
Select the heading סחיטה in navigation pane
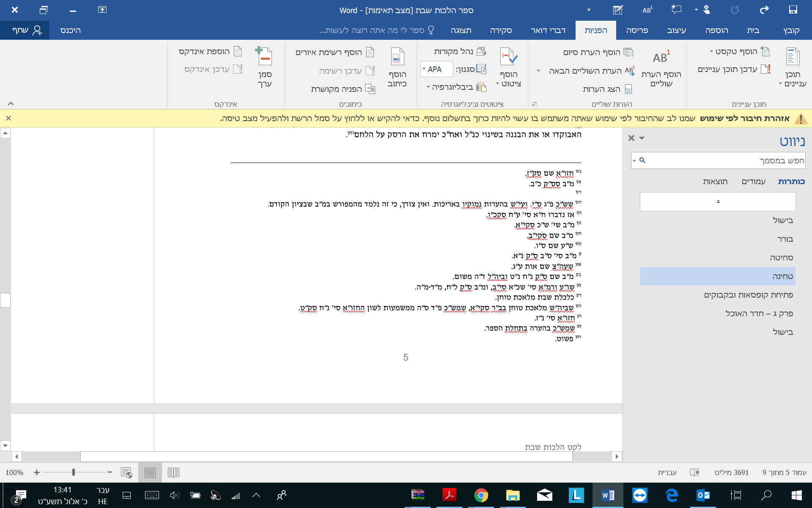781,257
